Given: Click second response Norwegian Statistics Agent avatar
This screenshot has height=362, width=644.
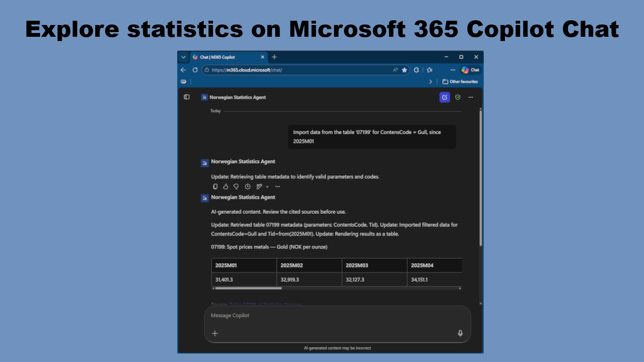Looking at the screenshot, I should click(205, 198).
